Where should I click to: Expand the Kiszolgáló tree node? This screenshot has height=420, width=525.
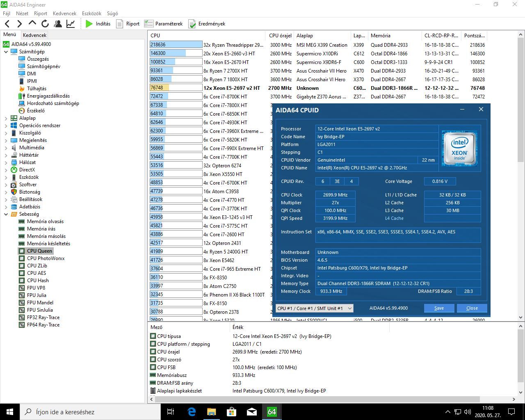point(6,133)
